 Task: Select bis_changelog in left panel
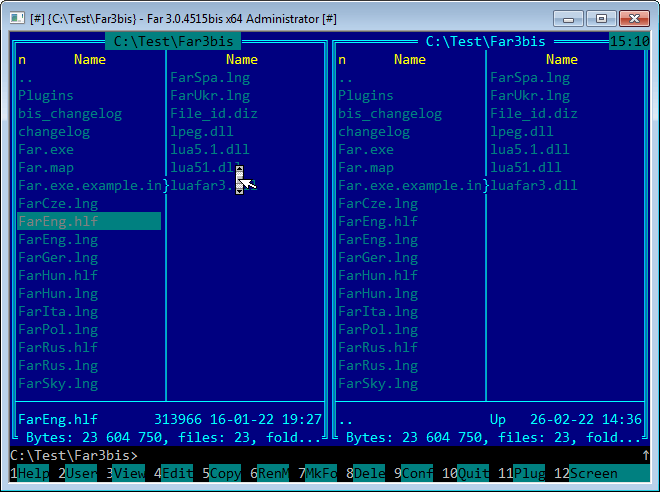(70, 114)
